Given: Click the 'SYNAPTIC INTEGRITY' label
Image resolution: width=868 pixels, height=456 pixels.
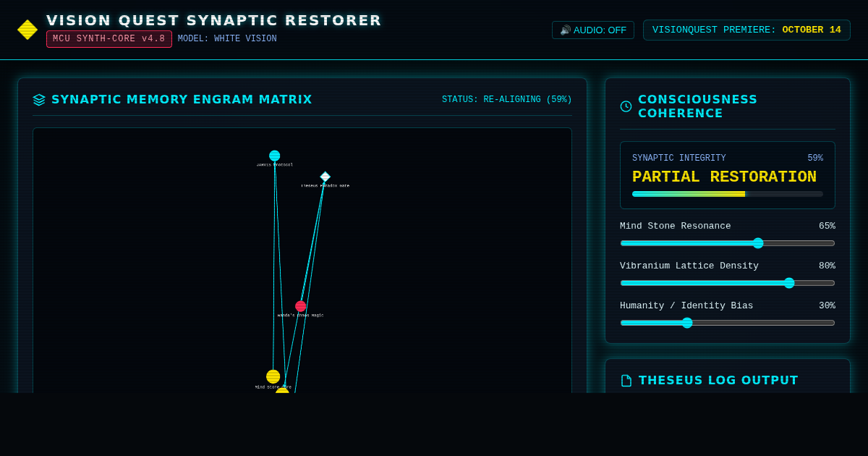Looking at the screenshot, I should pyautogui.click(x=679, y=159).
